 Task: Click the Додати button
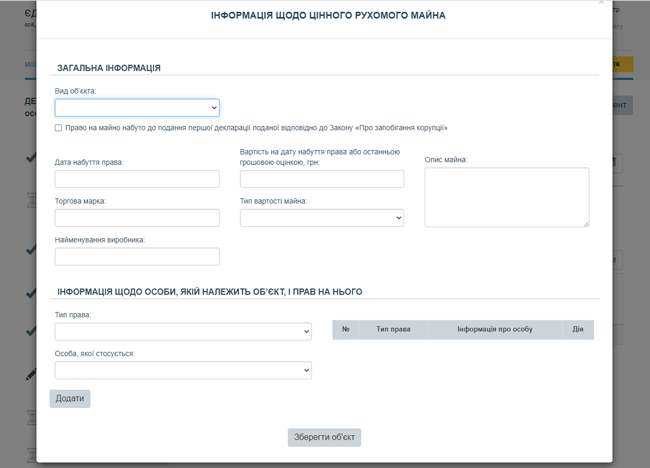[x=70, y=398]
